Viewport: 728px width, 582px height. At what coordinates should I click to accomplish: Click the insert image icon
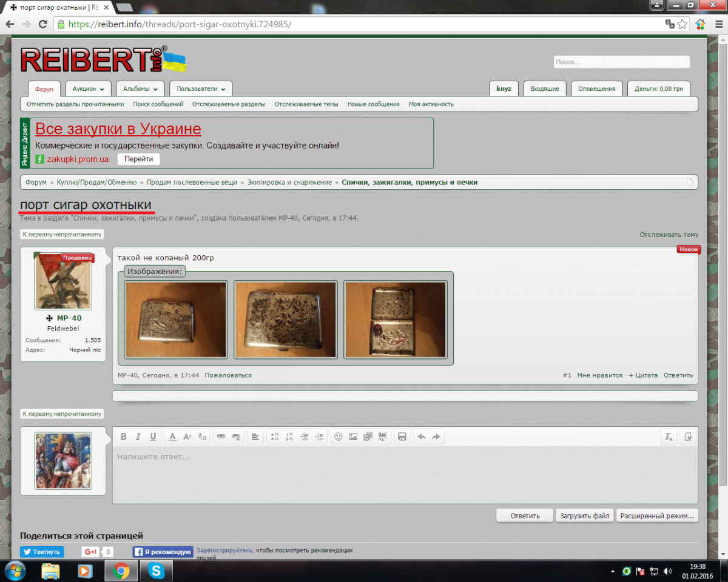pos(353,436)
